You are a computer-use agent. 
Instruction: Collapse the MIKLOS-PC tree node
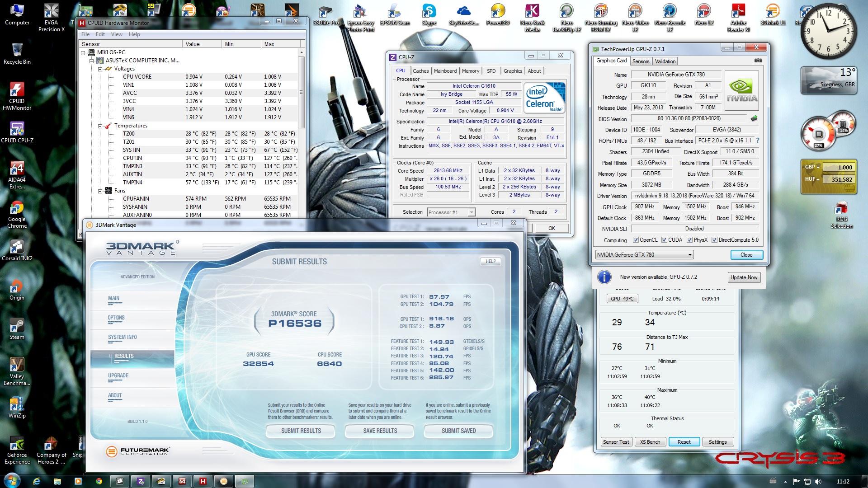[x=83, y=52]
